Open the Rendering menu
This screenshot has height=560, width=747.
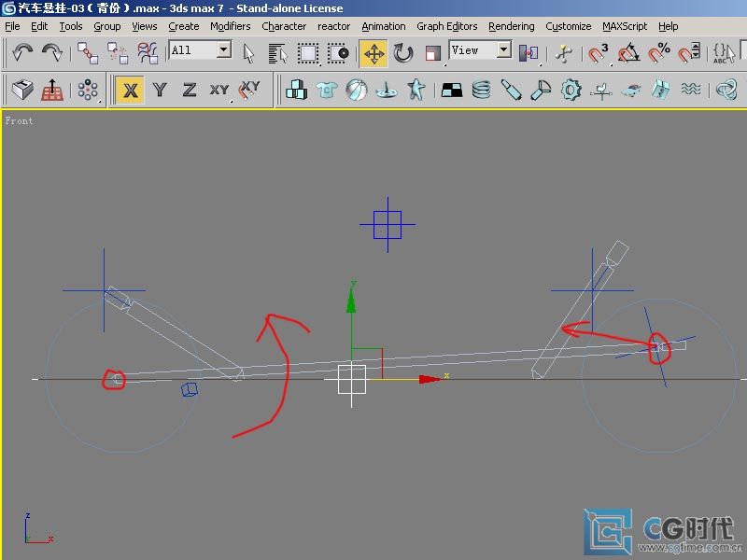(511, 27)
